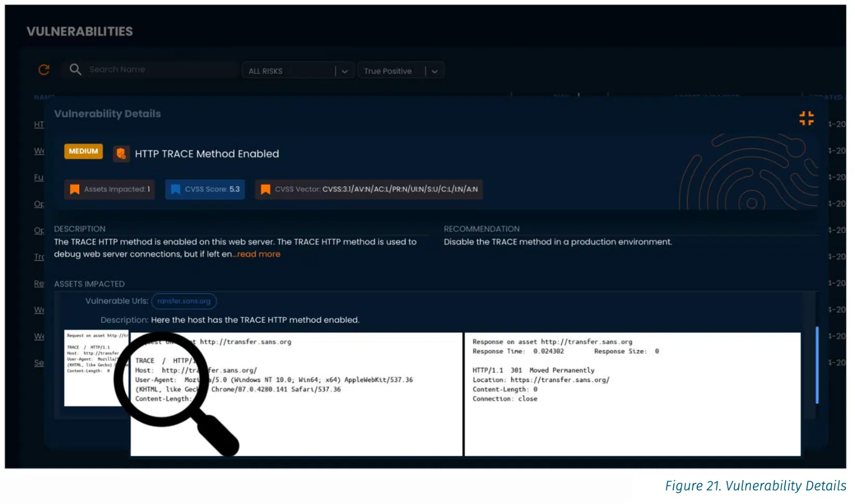Collapse the Vulnerability Details panel icon

point(806,118)
